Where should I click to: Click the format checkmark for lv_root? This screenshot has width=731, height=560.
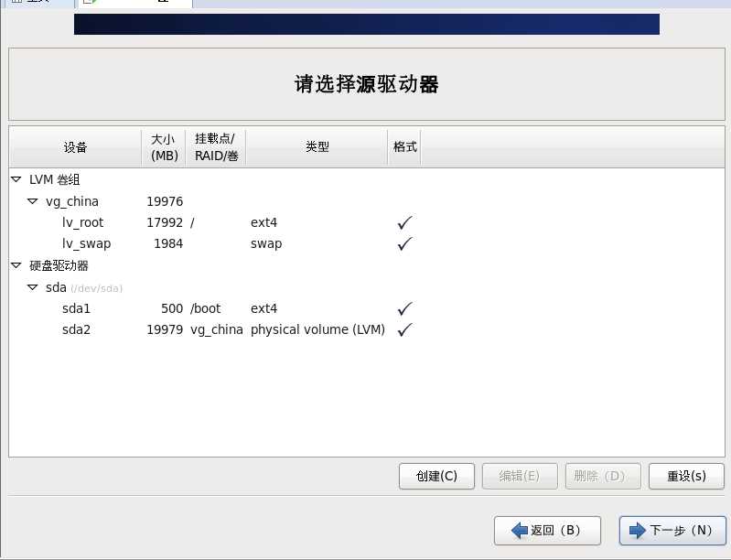click(x=404, y=222)
